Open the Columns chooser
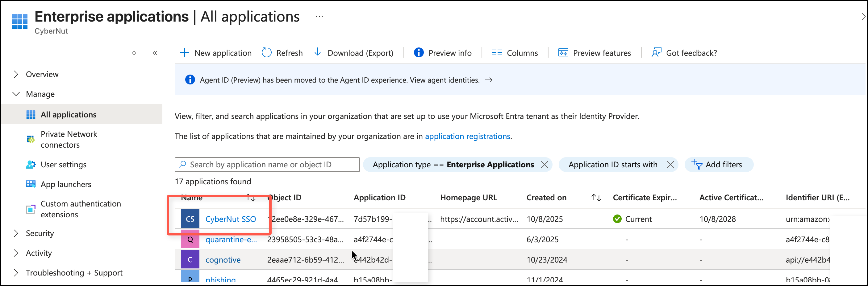This screenshot has height=286, width=868. pyautogui.click(x=515, y=53)
